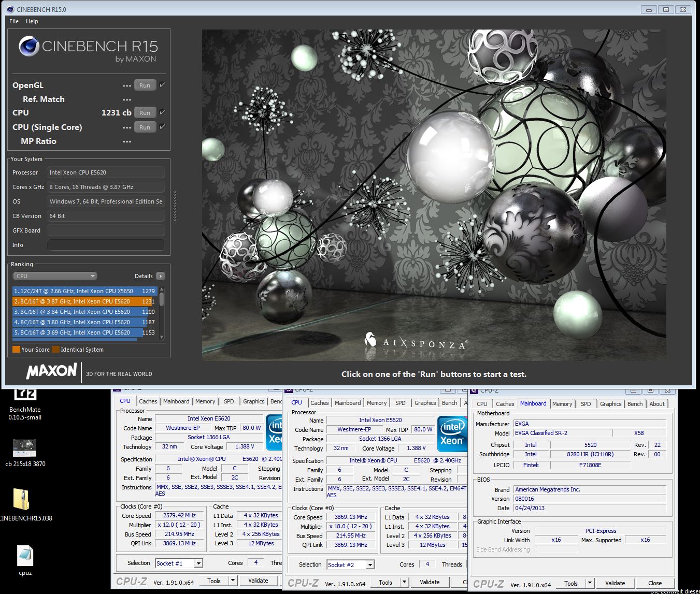Open Graphics tab in Socket #1 CPU-Z window

(x=254, y=401)
